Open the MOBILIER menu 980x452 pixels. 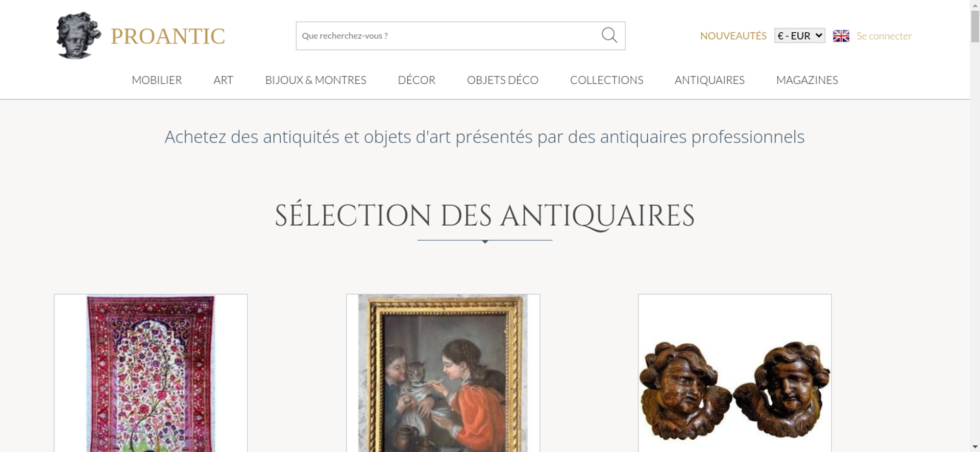tap(157, 80)
